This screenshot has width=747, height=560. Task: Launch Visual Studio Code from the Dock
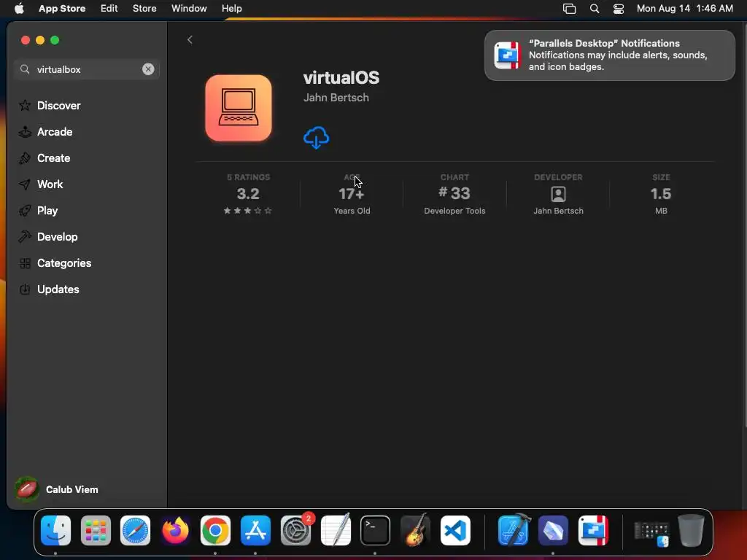pyautogui.click(x=455, y=530)
